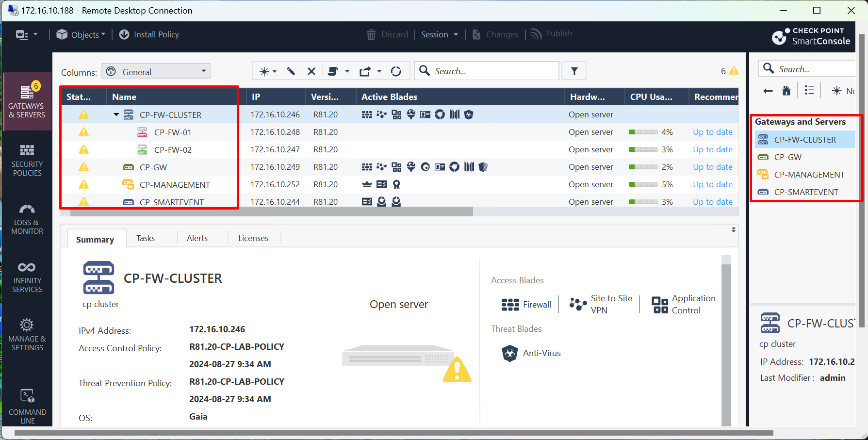868x440 pixels.
Task: Click inside the gateways Search field
Action: pos(490,71)
